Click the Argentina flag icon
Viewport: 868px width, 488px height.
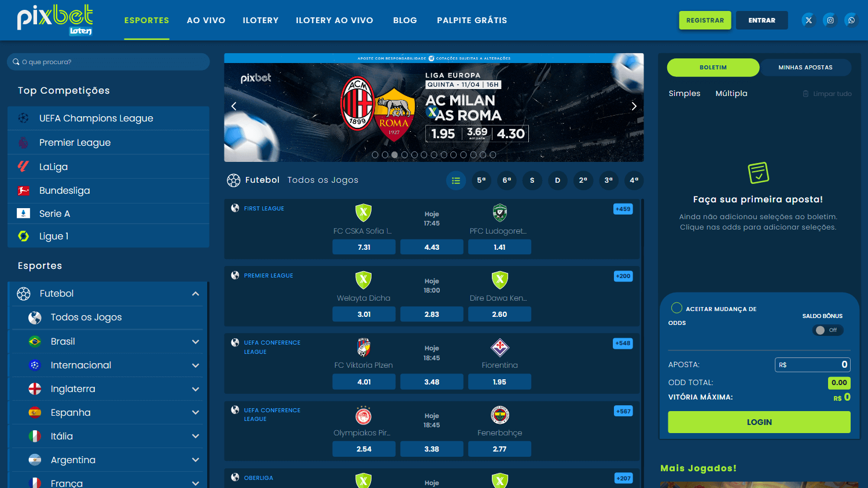pos(35,460)
